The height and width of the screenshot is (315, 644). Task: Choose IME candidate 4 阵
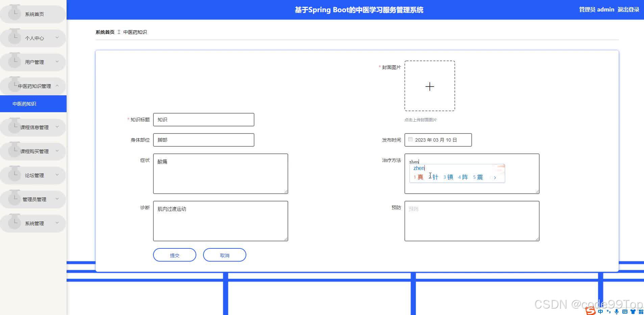tap(463, 177)
